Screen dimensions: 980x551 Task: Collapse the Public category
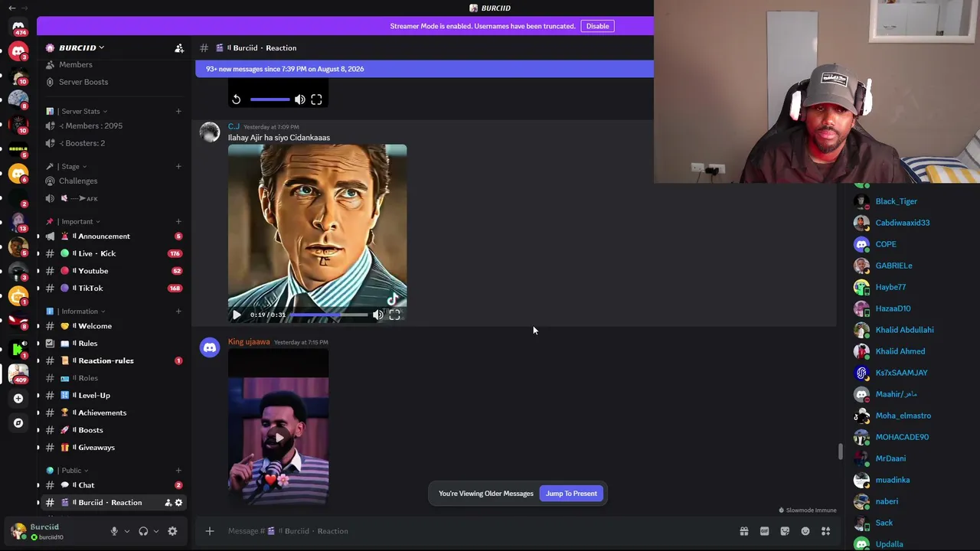click(x=67, y=470)
